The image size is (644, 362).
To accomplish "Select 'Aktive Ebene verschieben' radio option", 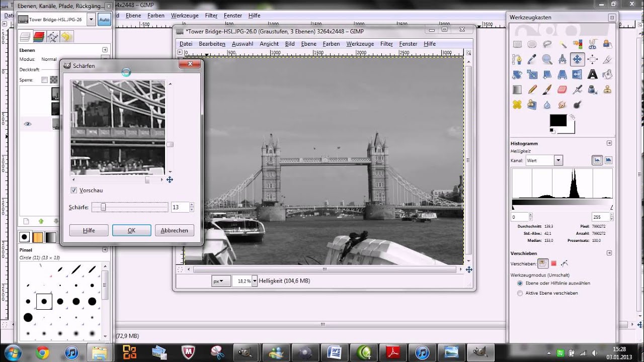I will point(520,293).
